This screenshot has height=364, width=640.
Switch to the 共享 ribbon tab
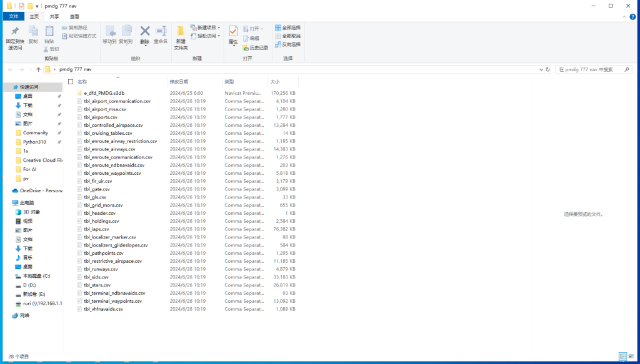(54, 17)
